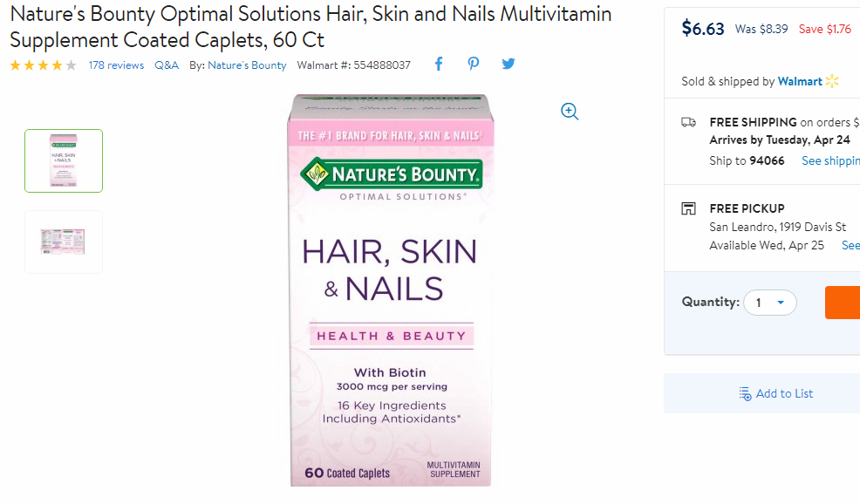
Task: Select the second label thumbnail
Action: (64, 242)
